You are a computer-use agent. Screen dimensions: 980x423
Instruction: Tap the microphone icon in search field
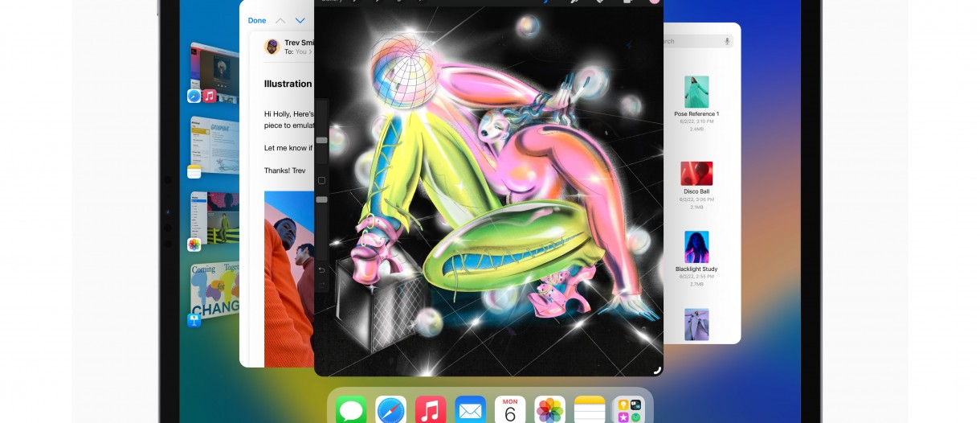(x=728, y=41)
